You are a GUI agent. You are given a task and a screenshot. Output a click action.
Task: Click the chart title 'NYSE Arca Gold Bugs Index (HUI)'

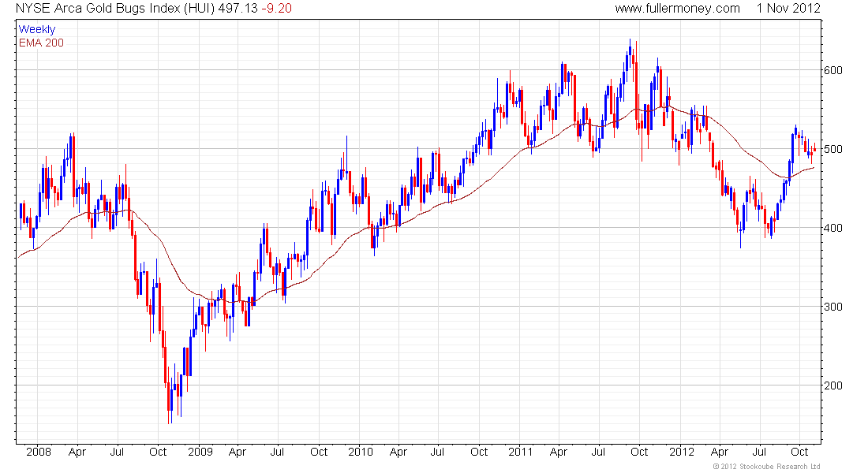pos(115,9)
